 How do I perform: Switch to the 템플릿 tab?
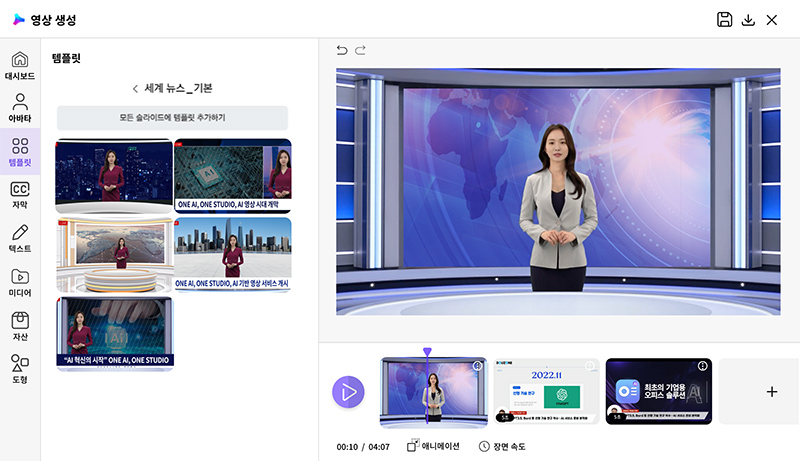pos(20,152)
